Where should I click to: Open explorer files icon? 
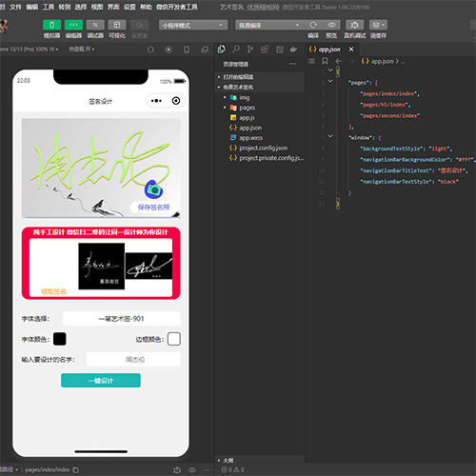[x=222, y=50]
